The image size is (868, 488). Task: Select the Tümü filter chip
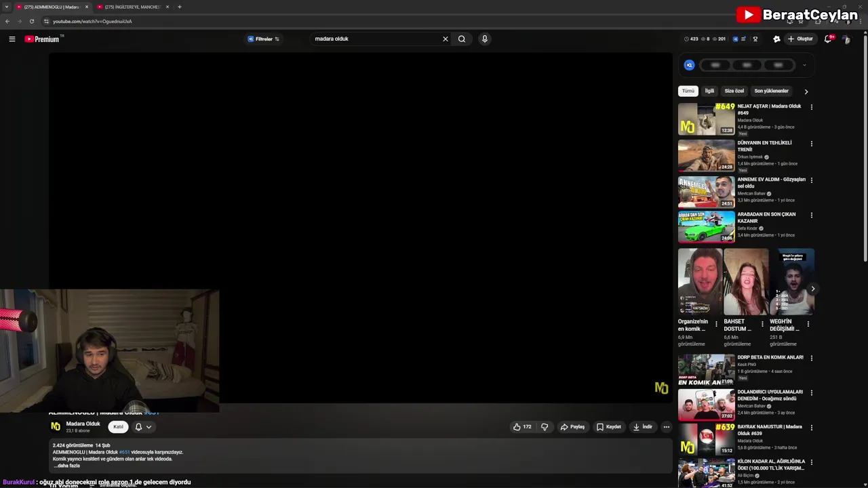click(688, 91)
